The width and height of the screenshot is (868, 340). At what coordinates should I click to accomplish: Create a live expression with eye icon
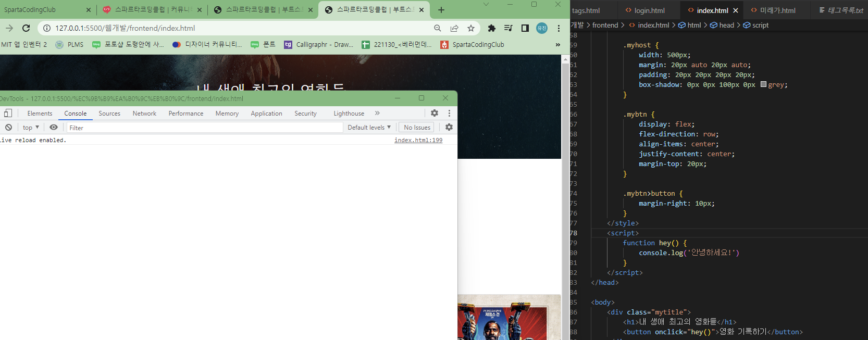tap(54, 127)
